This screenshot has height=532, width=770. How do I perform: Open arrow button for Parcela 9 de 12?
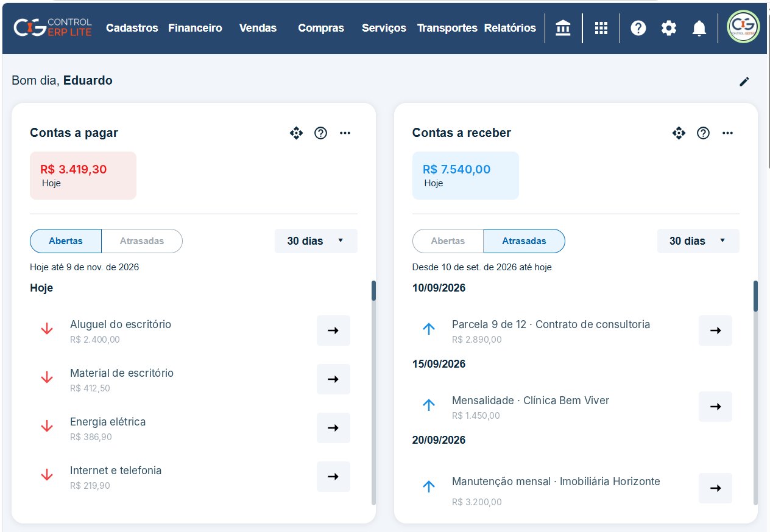715,331
